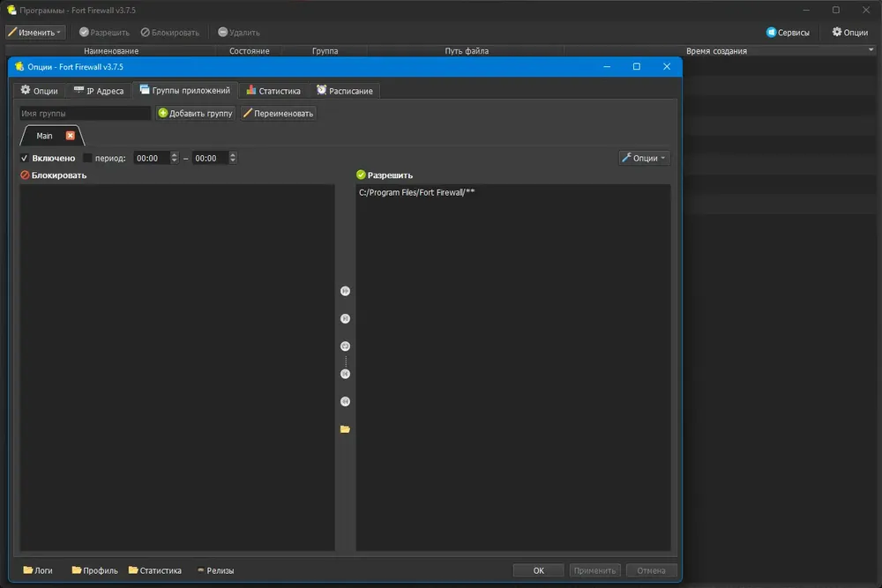Screen dimensions: 882x588
Task: Click the move-all-left double arrow icon
Action: [346, 401]
